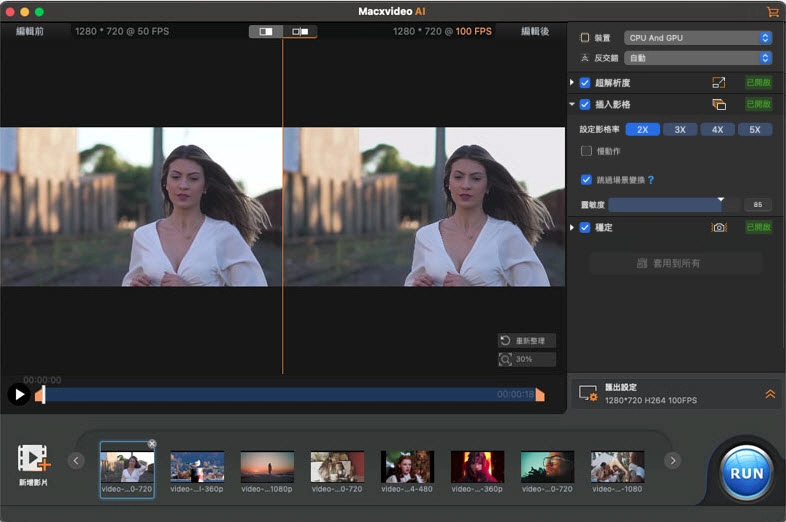
Task: Click the 超解析度 upscale icon
Action: (718, 83)
